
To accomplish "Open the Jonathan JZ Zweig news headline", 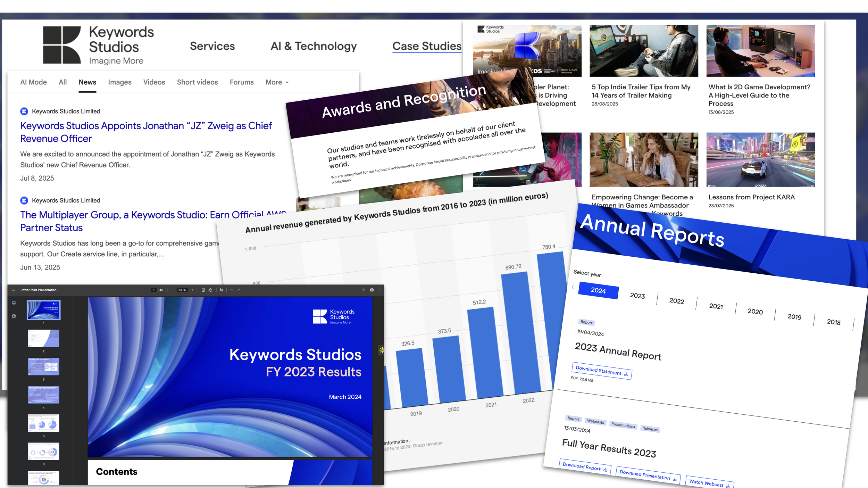I will [x=146, y=132].
